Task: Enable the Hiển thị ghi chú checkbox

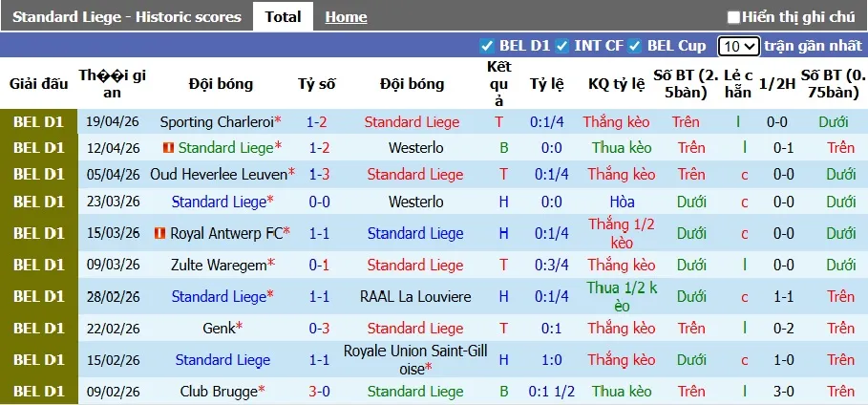Action: click(x=733, y=17)
